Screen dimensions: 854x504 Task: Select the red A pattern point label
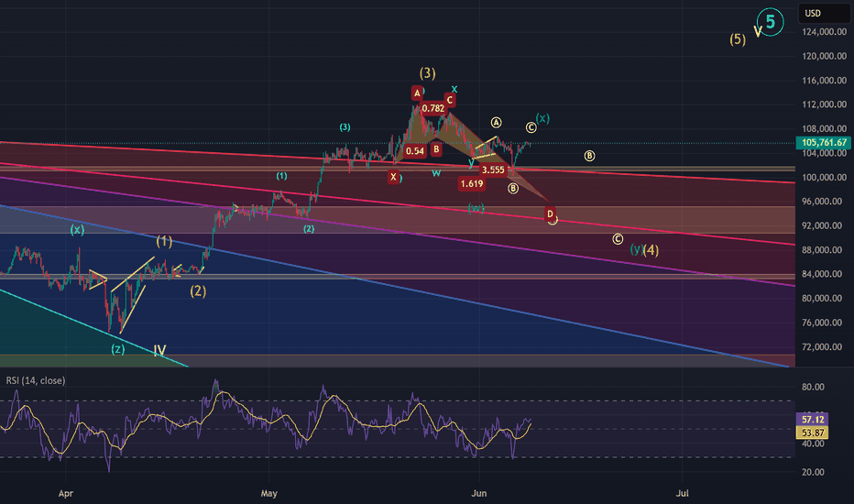[417, 93]
